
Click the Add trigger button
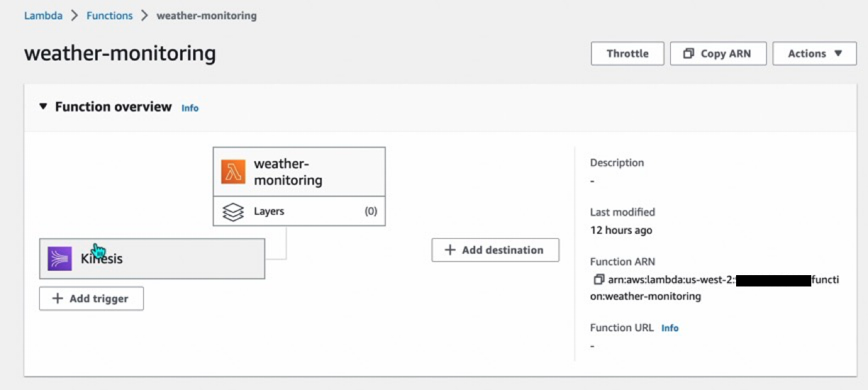(91, 299)
